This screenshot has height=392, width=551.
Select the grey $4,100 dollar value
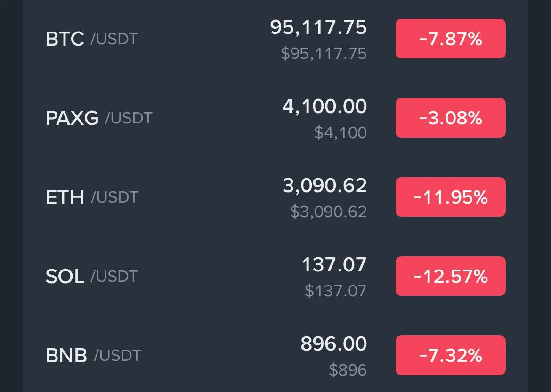340,132
